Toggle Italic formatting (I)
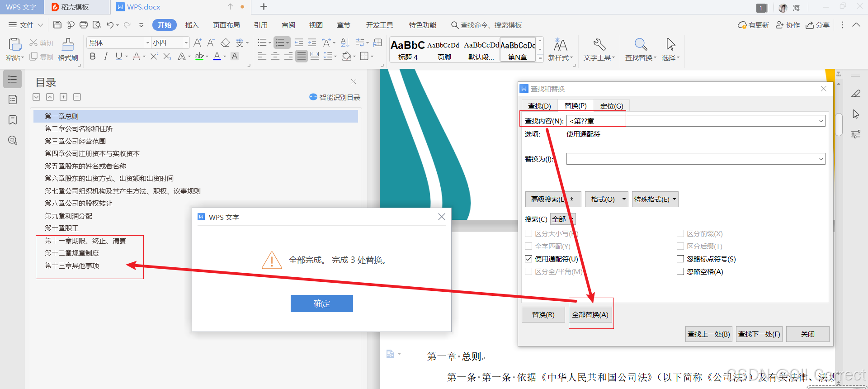The height and width of the screenshot is (389, 868). click(x=106, y=56)
